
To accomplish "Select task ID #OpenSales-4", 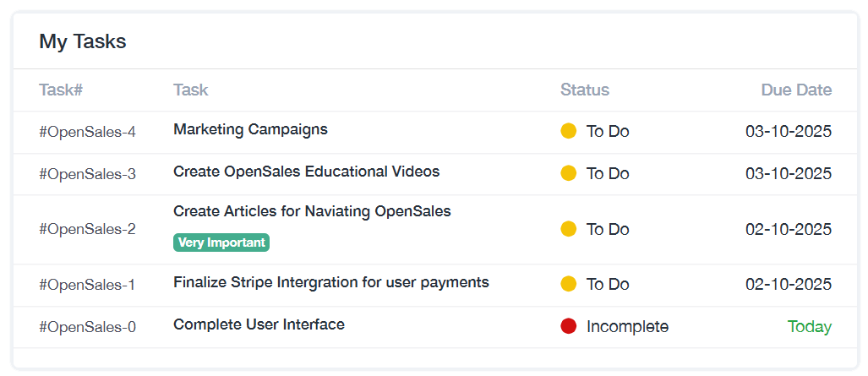I will (87, 132).
